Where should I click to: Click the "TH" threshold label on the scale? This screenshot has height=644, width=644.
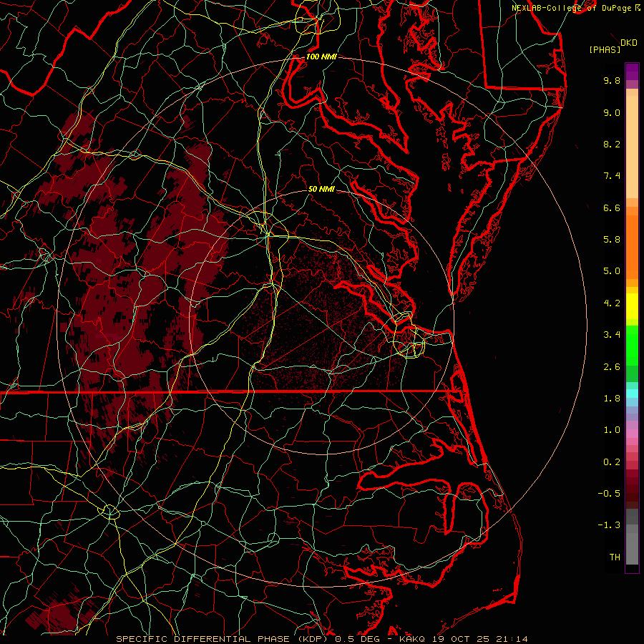pos(615,557)
